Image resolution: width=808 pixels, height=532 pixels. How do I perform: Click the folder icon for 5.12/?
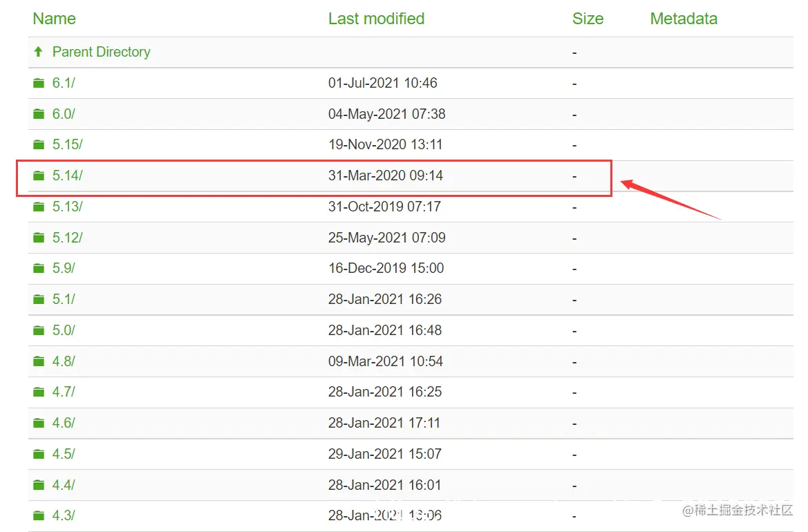pos(39,238)
